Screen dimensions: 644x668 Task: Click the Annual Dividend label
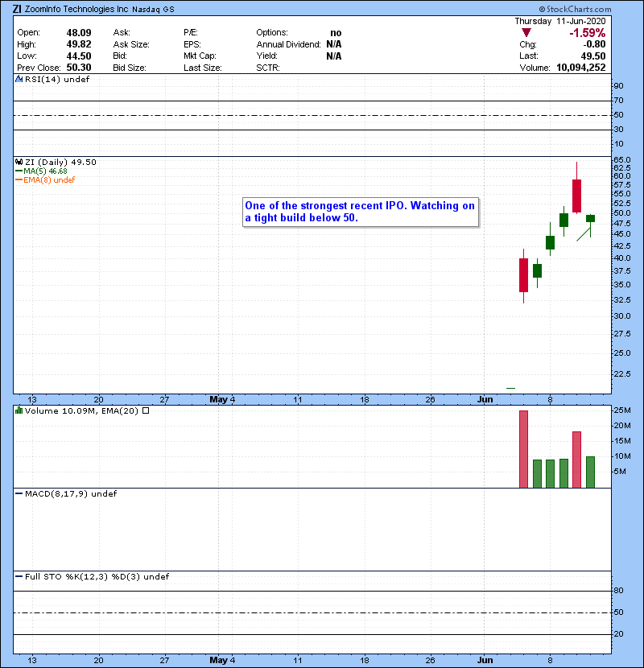[288, 44]
